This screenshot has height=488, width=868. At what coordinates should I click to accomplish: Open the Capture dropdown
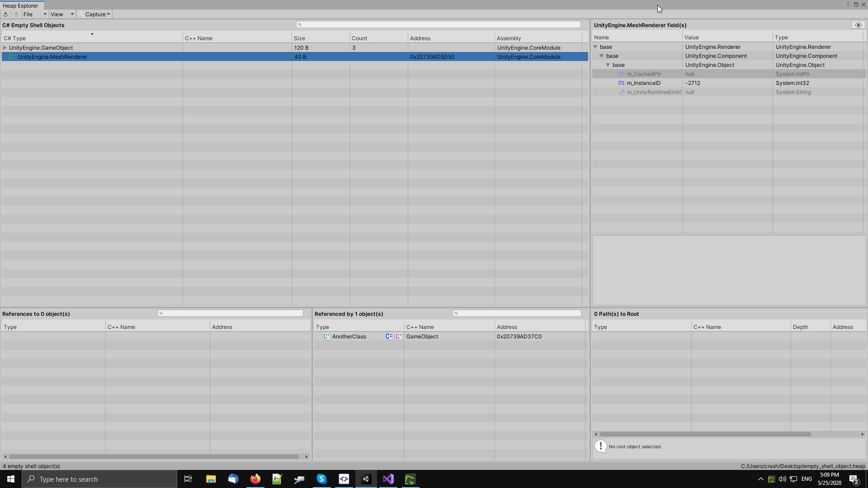(95, 14)
